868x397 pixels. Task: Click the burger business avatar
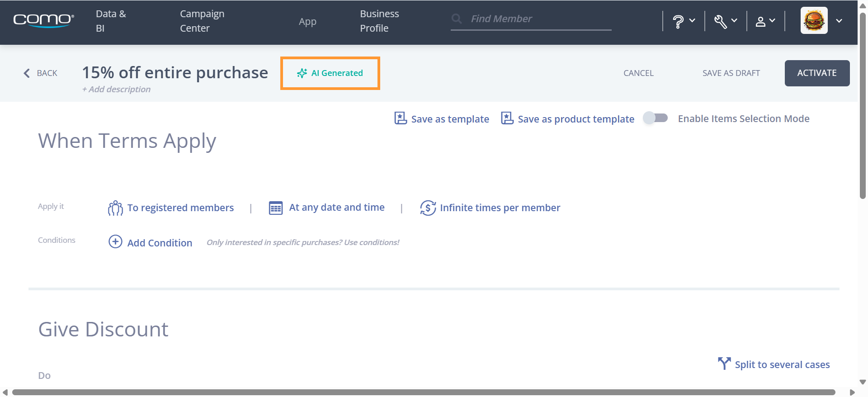pos(814,20)
